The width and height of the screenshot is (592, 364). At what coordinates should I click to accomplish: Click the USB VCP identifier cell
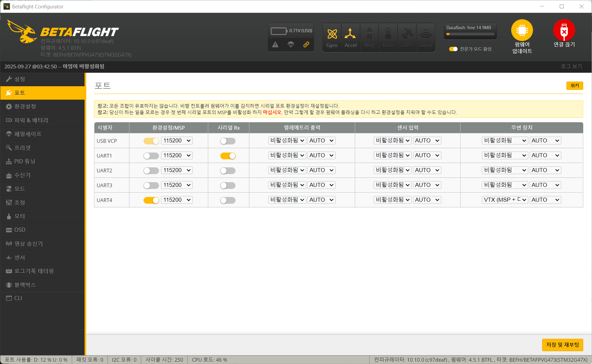112,141
